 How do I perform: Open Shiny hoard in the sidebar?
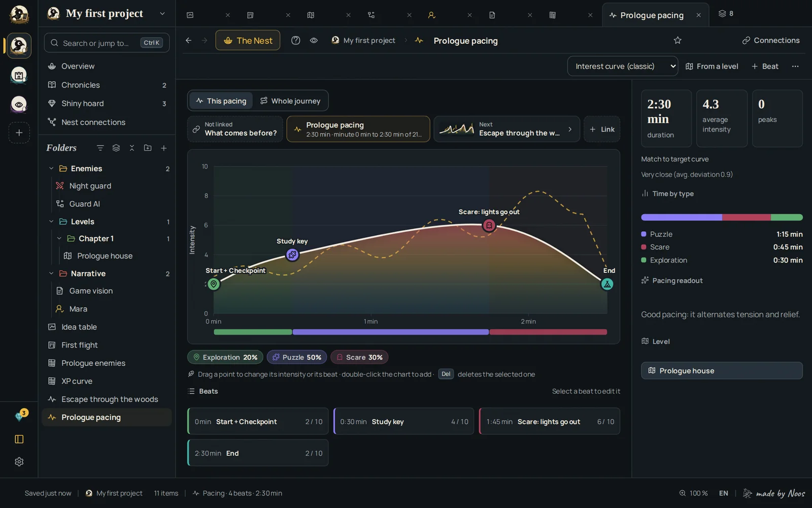click(107, 103)
